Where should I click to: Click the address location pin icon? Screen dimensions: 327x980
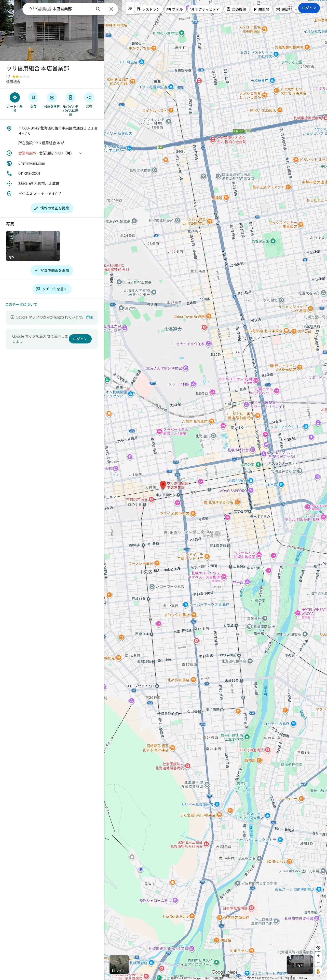[x=9, y=128]
